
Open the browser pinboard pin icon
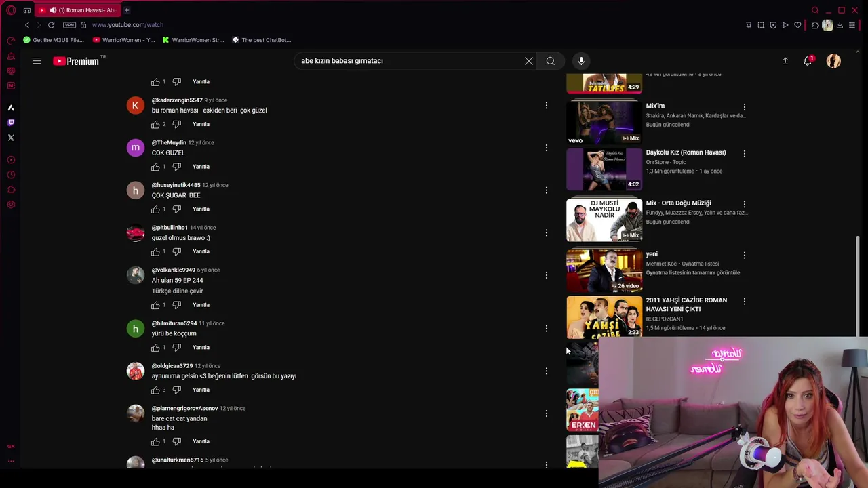tap(749, 25)
